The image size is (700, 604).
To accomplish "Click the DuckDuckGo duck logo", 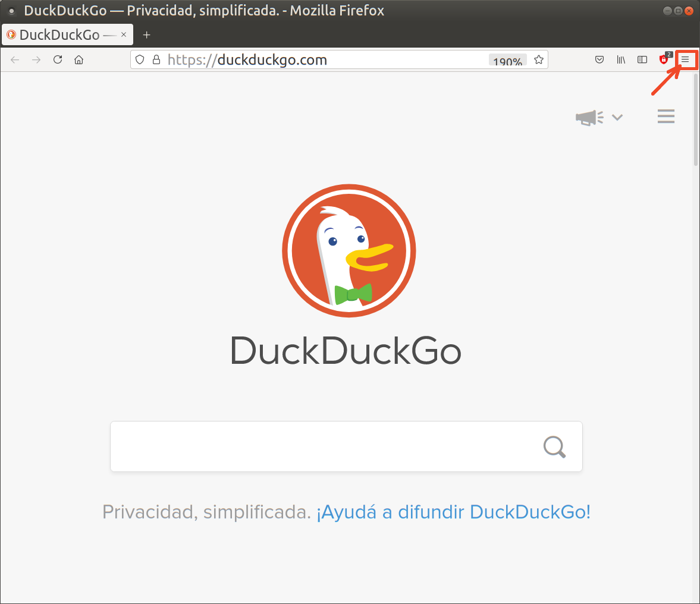I will click(x=349, y=251).
